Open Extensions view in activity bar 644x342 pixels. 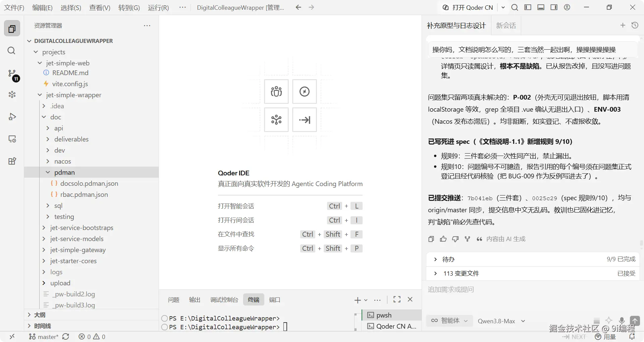click(x=12, y=161)
